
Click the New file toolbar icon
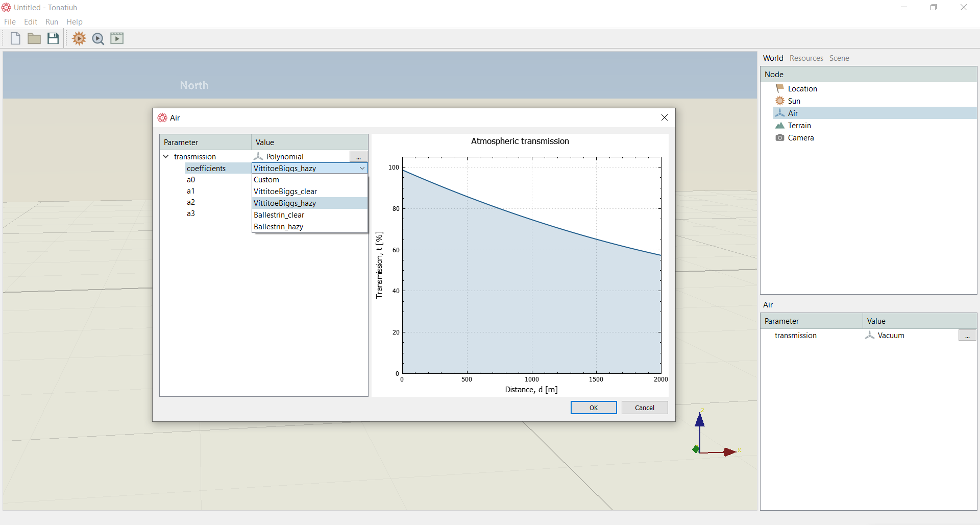tap(15, 38)
